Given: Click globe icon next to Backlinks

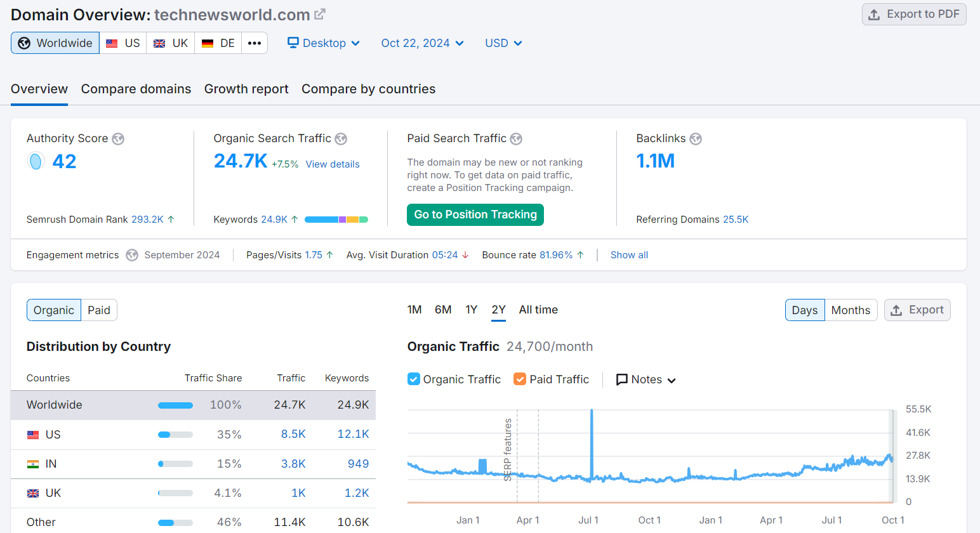Looking at the screenshot, I should (696, 139).
